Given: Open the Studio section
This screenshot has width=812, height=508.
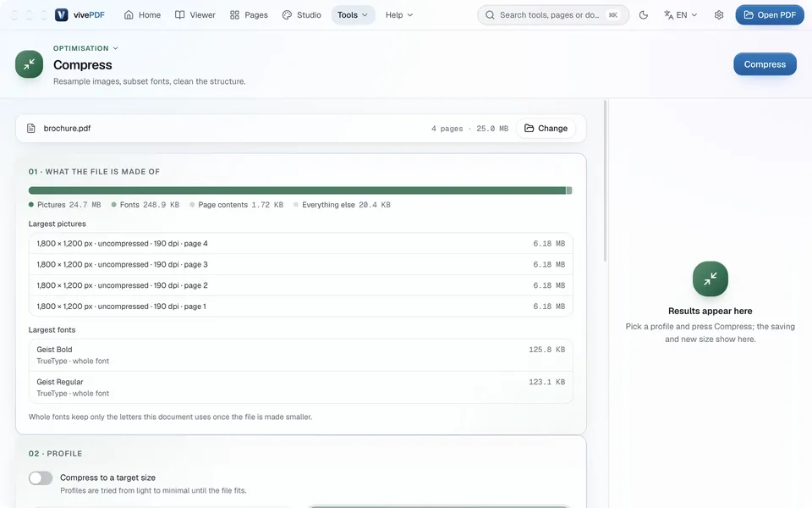Looking at the screenshot, I should pos(301,15).
